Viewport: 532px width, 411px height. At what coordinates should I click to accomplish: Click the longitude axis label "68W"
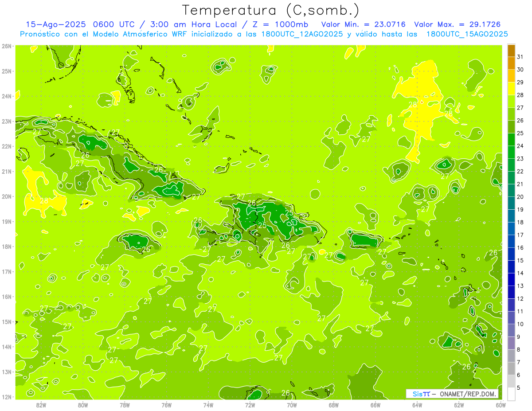(334, 405)
